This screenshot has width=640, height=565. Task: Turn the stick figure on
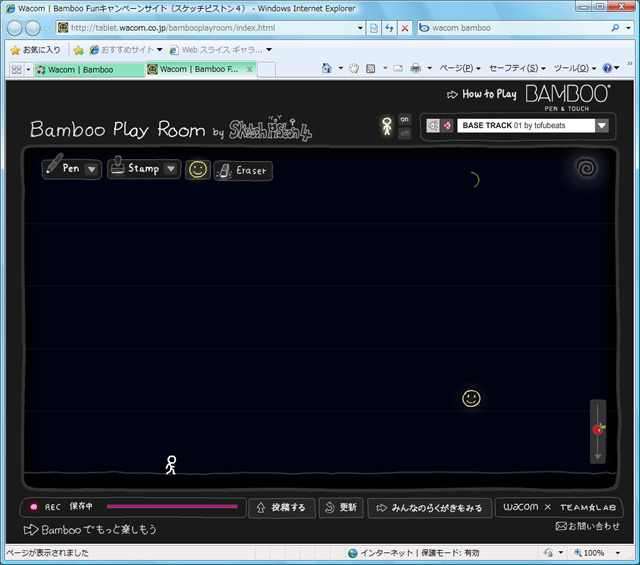tap(404, 119)
